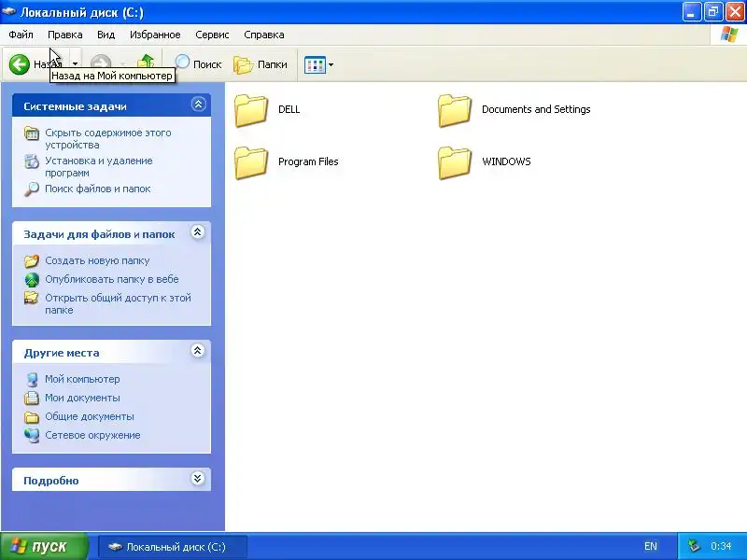This screenshot has height=560, width=747.
Task: Click the folder icon beside Общие документы
Action: coord(32,417)
